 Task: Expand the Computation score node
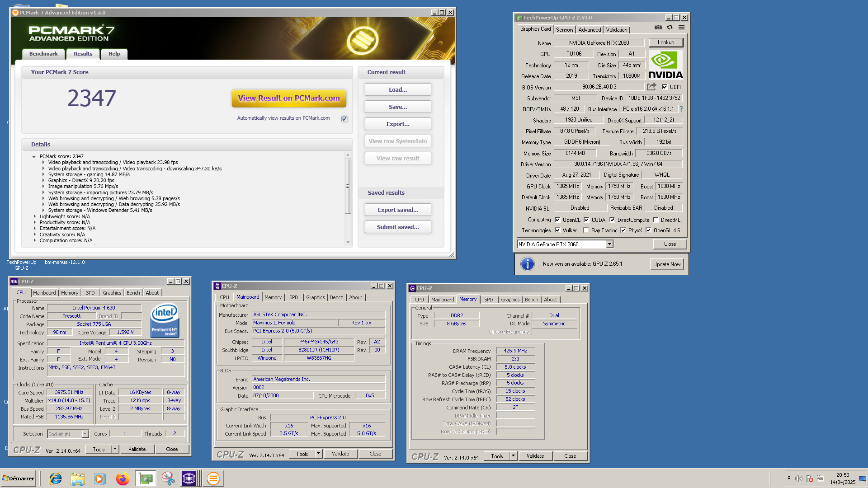coord(35,240)
